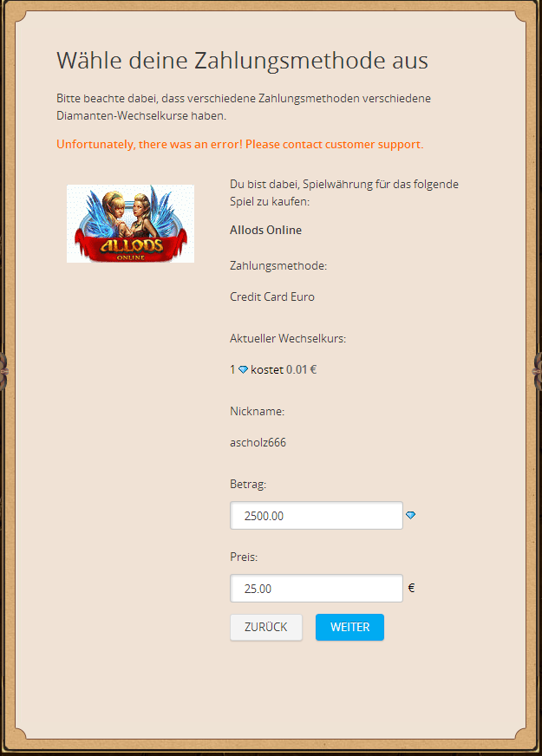Click the Credit Card Euro payment method text
This screenshot has width=542, height=756.
pos(272,297)
